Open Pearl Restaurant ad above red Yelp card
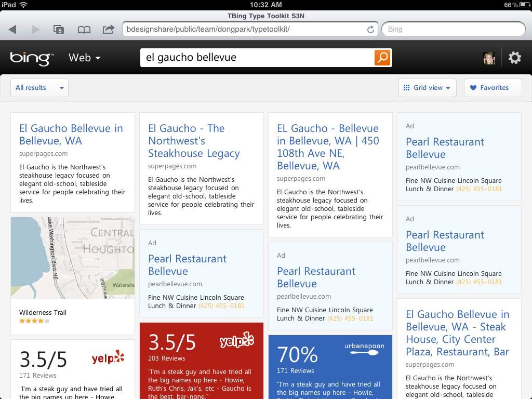This screenshot has width=532, height=399. (187, 265)
